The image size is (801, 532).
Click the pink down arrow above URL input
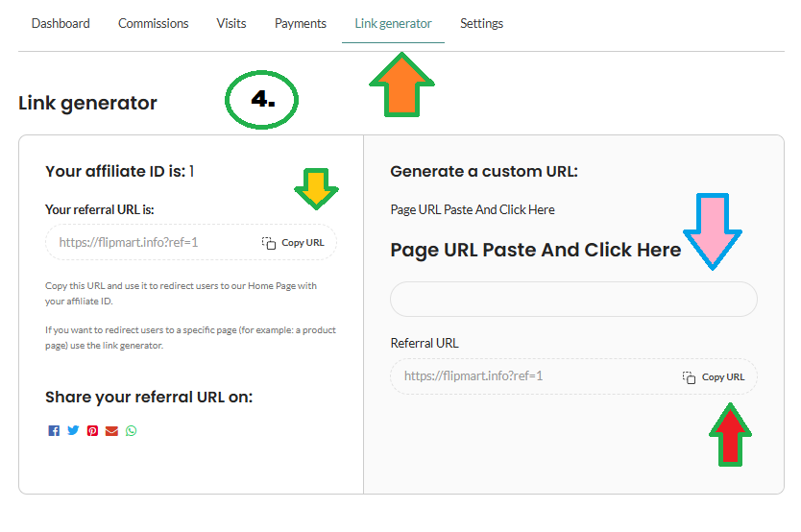(713, 231)
